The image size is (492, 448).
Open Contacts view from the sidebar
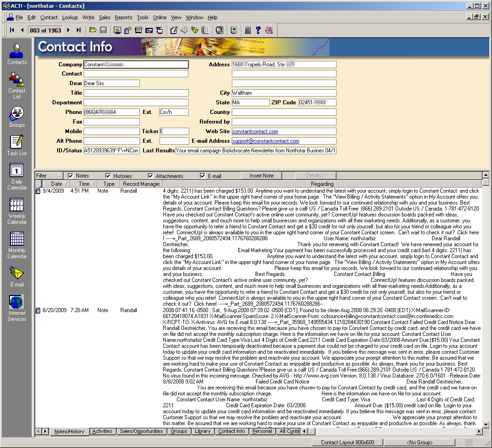17,54
